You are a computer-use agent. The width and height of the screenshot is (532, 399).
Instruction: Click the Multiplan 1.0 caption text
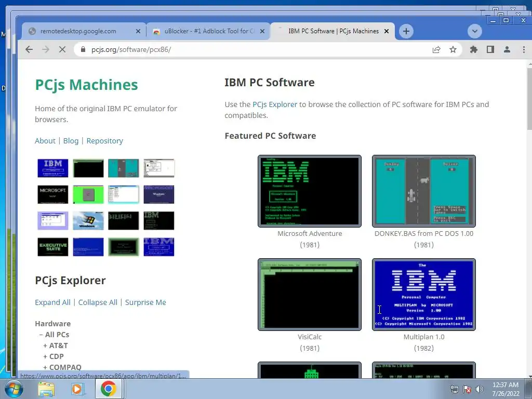click(x=424, y=337)
